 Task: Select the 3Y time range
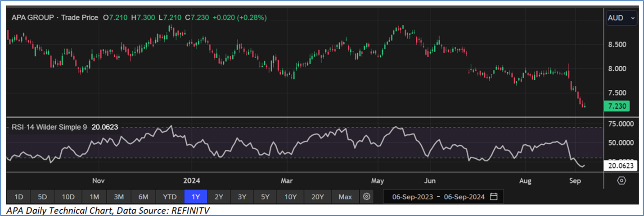pos(242,197)
